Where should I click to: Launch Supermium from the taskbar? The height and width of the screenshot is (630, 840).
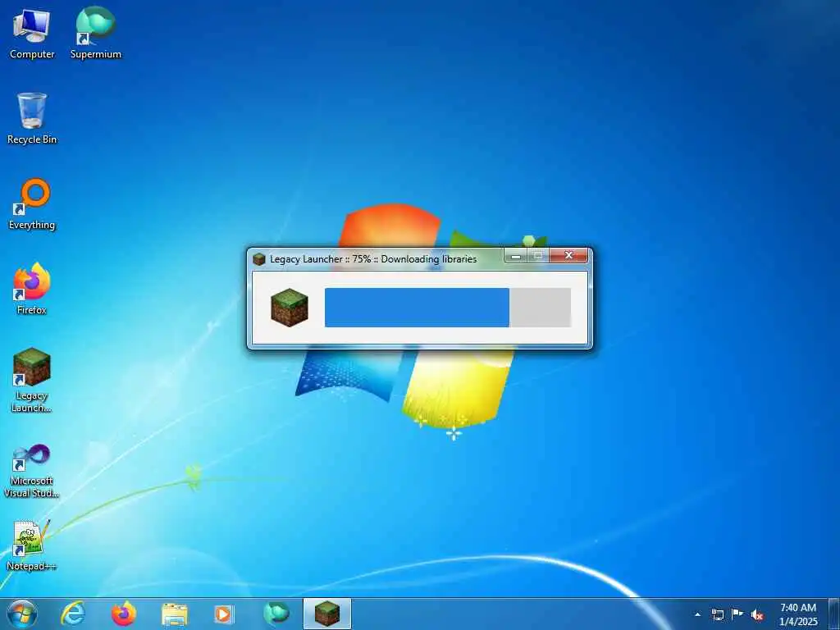point(276,614)
